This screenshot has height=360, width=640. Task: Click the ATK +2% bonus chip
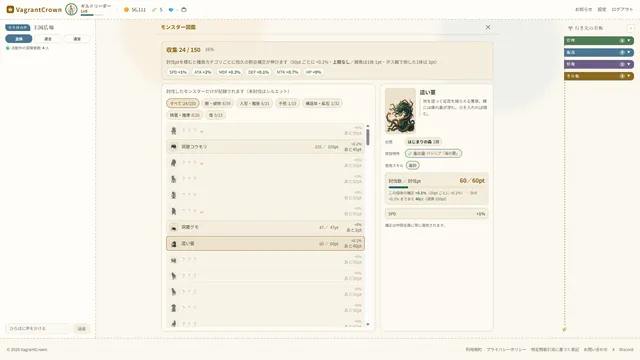pyautogui.click(x=203, y=72)
